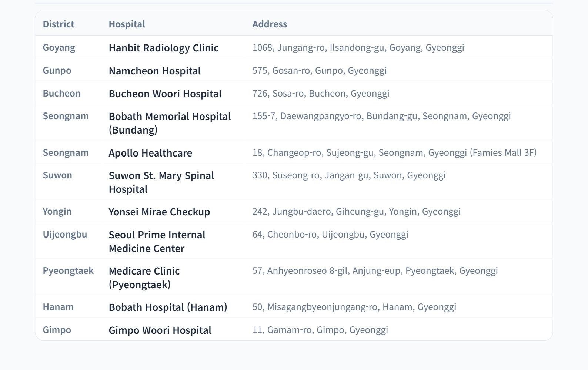Click the Famies Mall 3F address
The width and height of the screenshot is (588, 370).
[394, 153]
